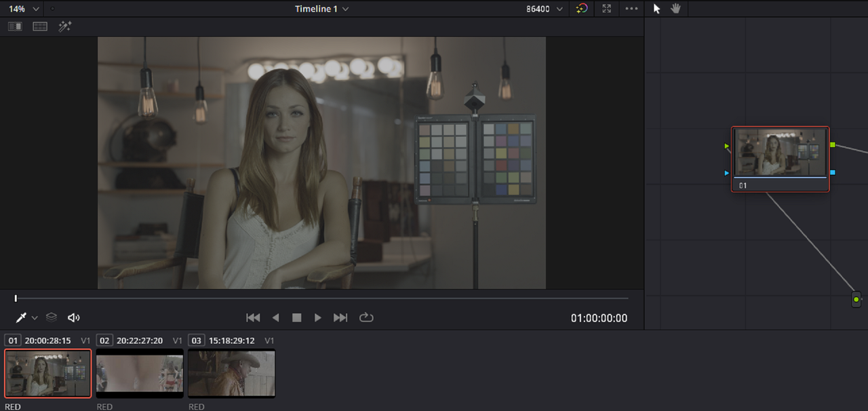Image resolution: width=868 pixels, height=411 pixels.
Task: Select node 01 in the node editor
Action: 780,159
